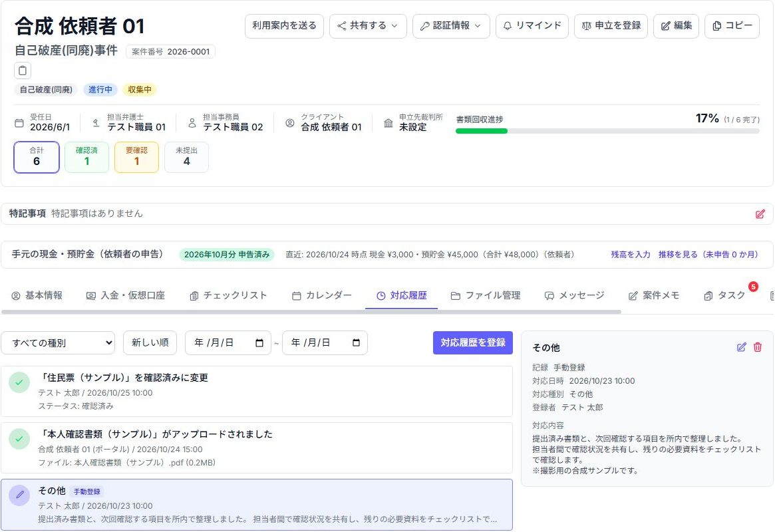Click the 手動登録 badge on その他 entry

pos(87,491)
